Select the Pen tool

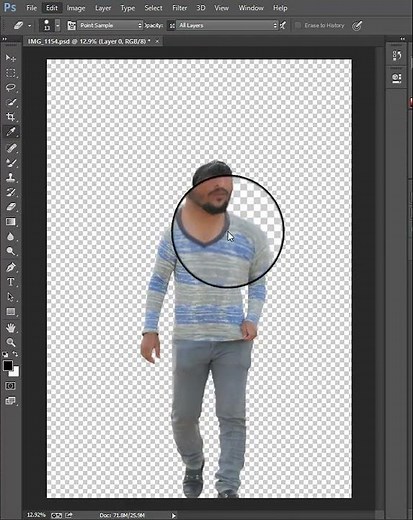10,267
